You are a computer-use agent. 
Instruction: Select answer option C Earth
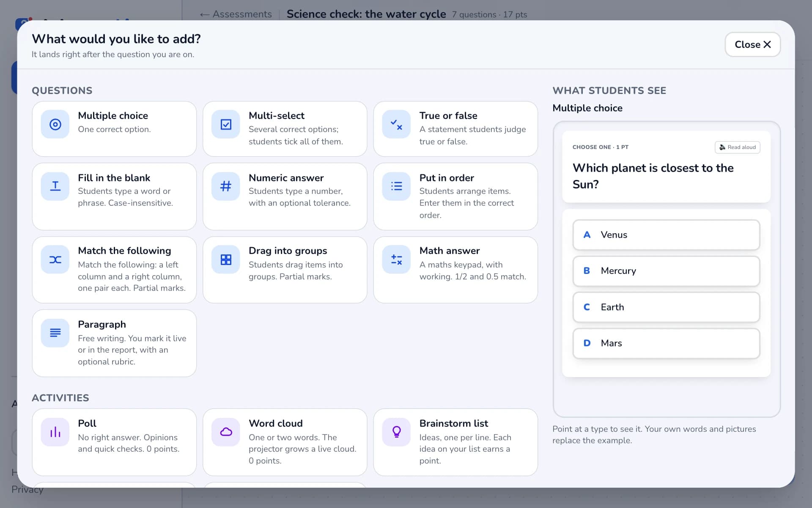click(666, 307)
